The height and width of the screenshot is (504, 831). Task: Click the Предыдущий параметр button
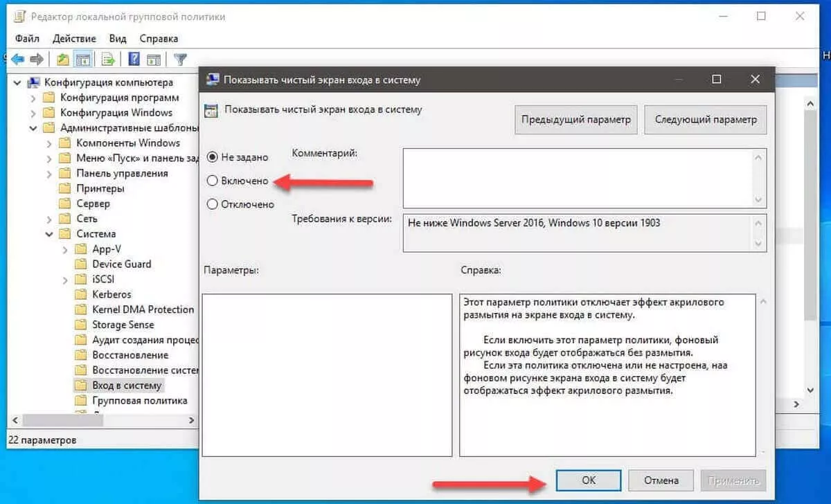577,120
